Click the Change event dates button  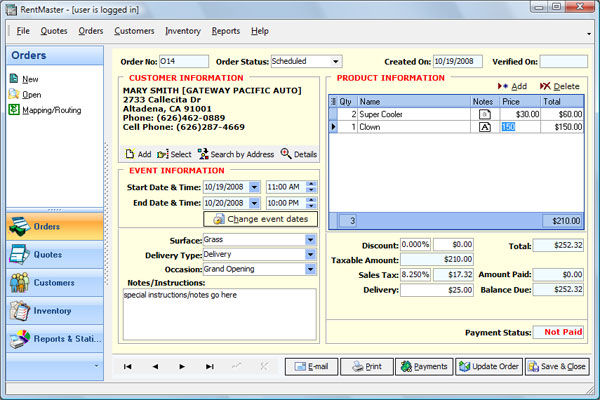pyautogui.click(x=260, y=219)
